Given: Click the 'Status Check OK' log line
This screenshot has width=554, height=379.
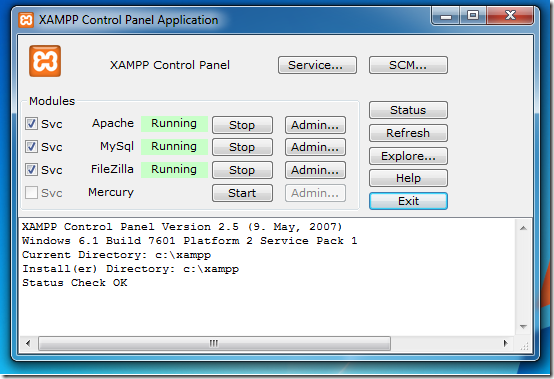Looking at the screenshot, I should (x=75, y=283).
